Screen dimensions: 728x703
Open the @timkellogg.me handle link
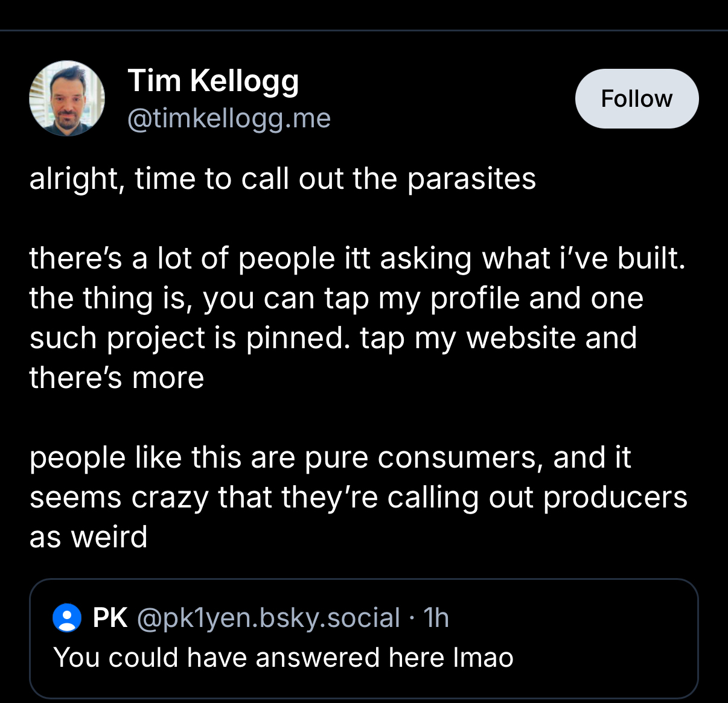tap(229, 118)
